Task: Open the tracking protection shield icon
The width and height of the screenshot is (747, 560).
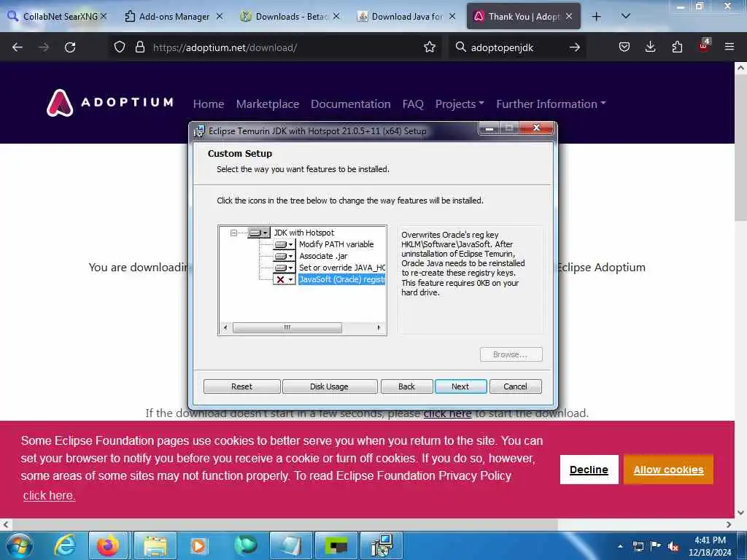Action: pyautogui.click(x=120, y=47)
